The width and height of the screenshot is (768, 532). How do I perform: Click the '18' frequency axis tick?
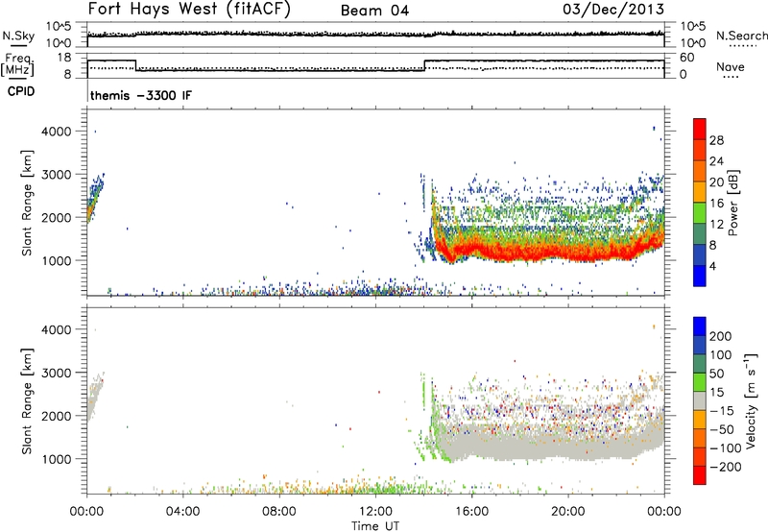pyautogui.click(x=64, y=58)
